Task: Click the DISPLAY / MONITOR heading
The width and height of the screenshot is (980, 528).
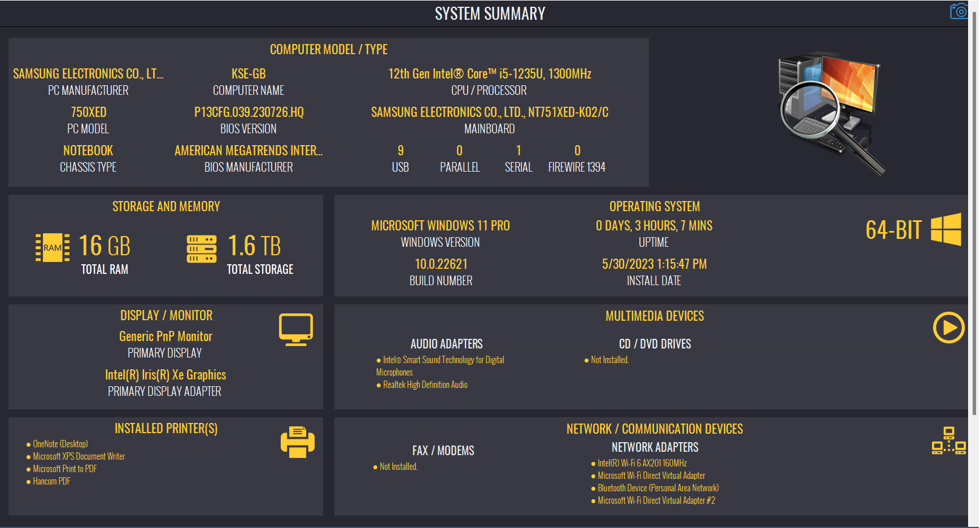Action: [x=166, y=316]
